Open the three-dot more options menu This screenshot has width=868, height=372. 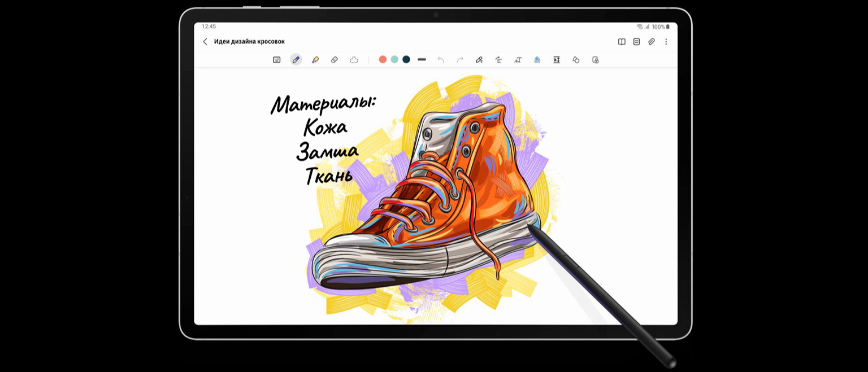[666, 42]
